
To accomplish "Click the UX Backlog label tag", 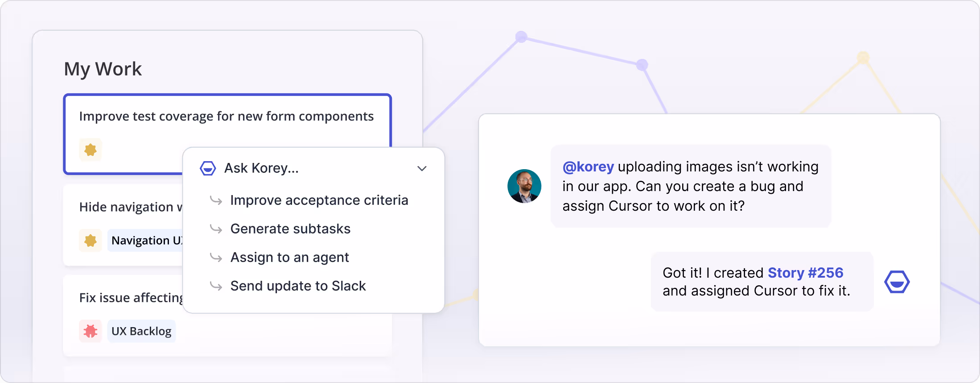I will (x=141, y=331).
